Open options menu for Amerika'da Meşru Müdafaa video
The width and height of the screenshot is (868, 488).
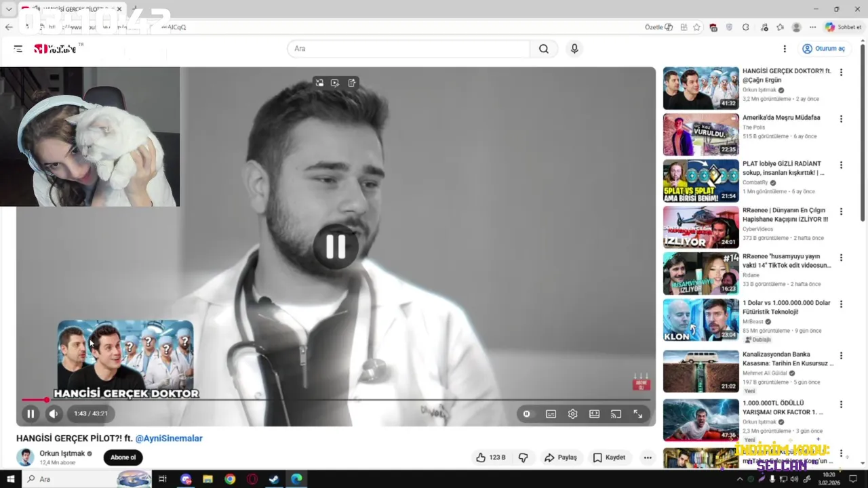(x=841, y=119)
